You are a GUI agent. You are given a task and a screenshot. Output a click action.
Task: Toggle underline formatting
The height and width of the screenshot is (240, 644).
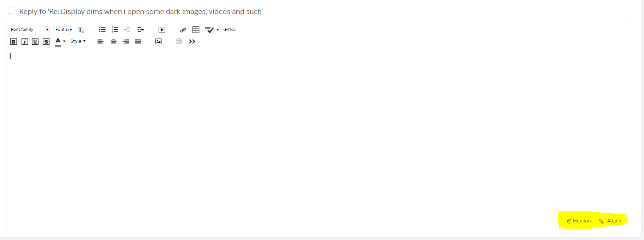click(x=35, y=41)
